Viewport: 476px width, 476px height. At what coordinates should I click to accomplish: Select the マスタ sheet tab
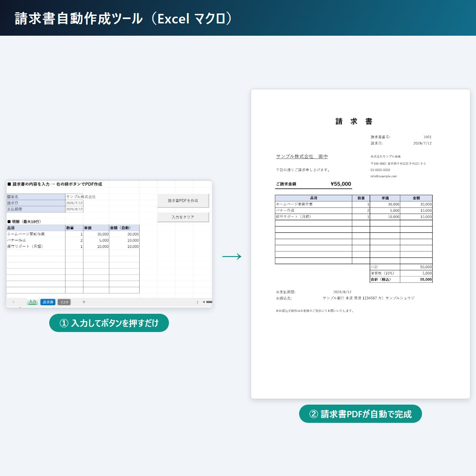point(64,302)
